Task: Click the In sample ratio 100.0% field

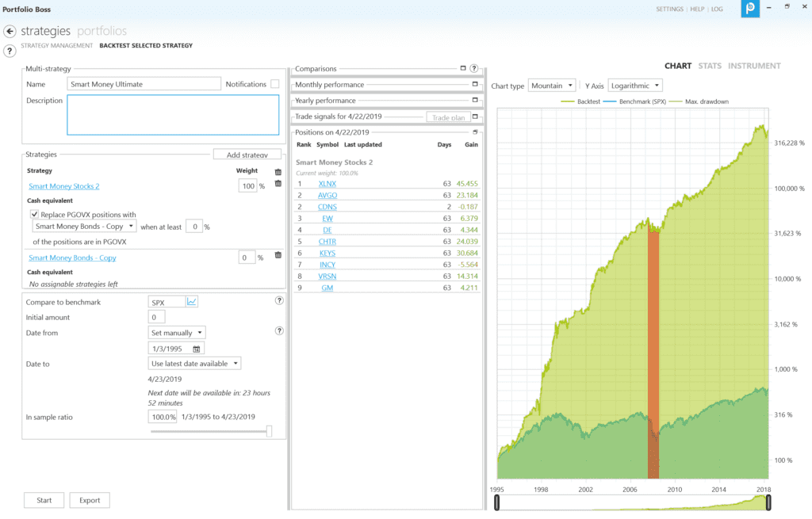Action: (163, 417)
